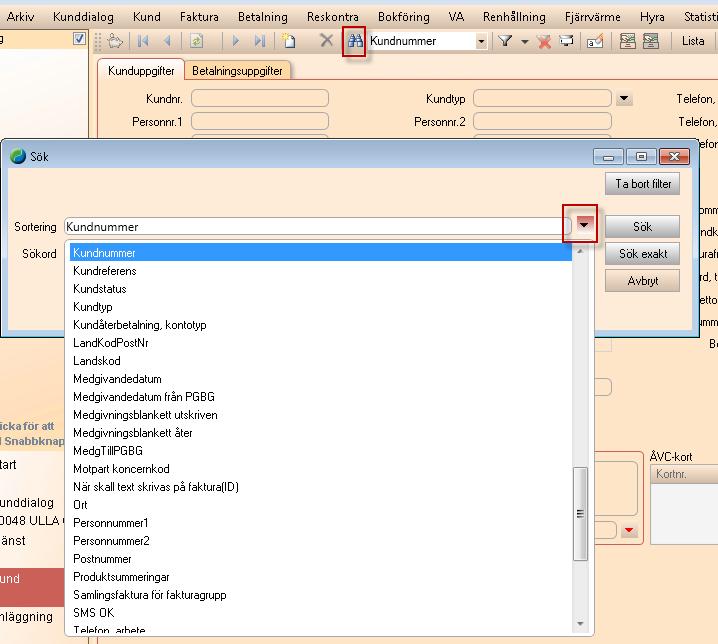The height and width of the screenshot is (644, 718).
Task: Select Kundreferens in the list
Action: tap(321, 271)
